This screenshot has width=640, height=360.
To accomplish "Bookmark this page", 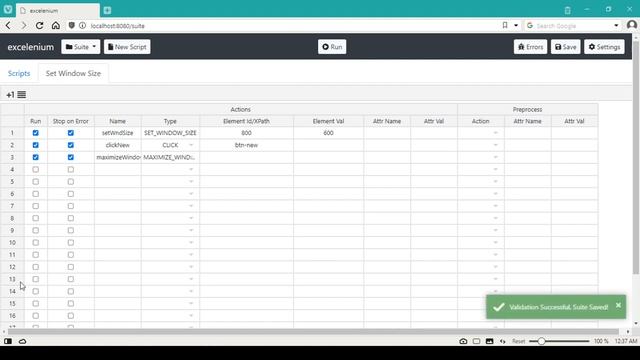I will (x=505, y=25).
